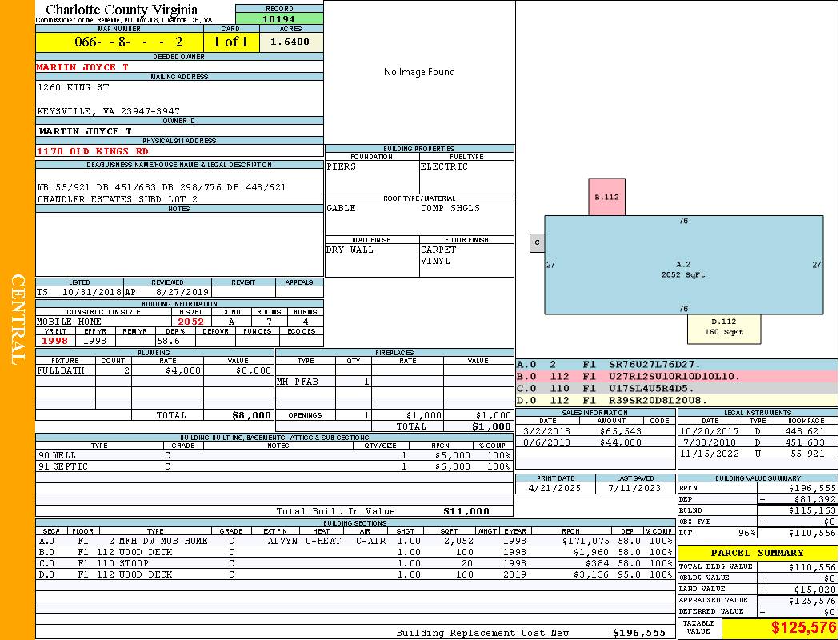Click Total Built In Value $11,000

[466, 511]
